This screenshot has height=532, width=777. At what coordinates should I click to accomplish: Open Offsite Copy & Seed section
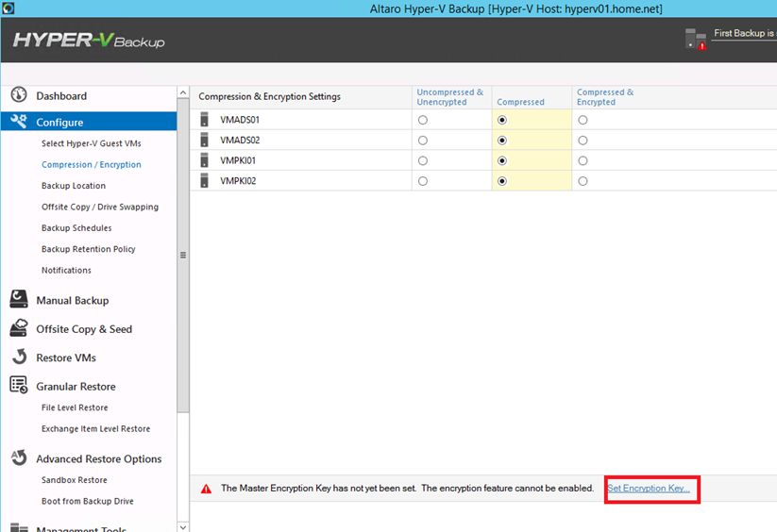[x=84, y=329]
